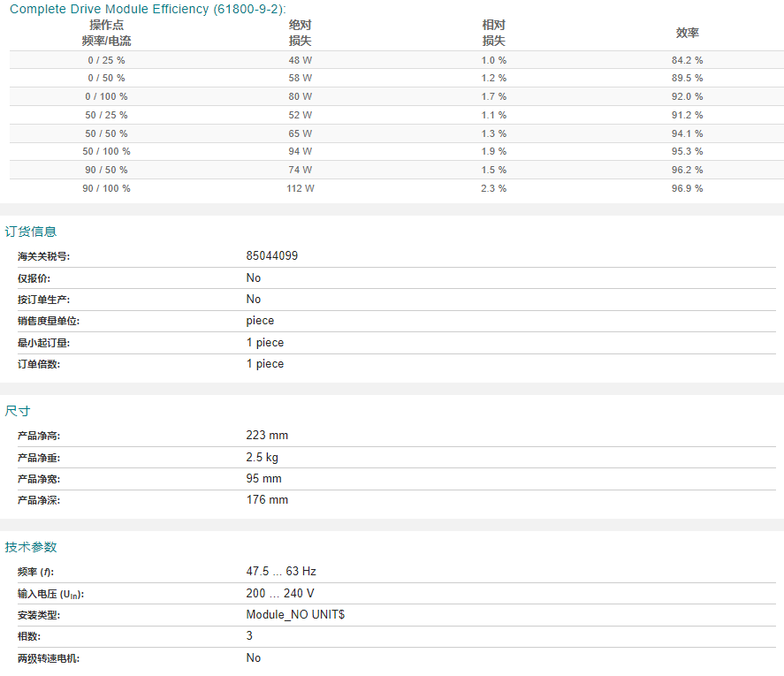
Task: Click the 产品净高 value 223 mm
Action: click(x=267, y=435)
